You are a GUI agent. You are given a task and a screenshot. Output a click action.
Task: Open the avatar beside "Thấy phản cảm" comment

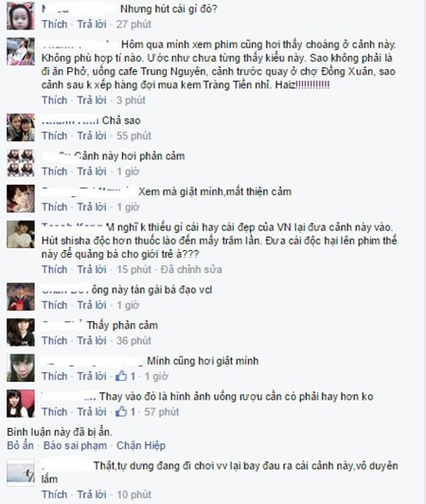21,333
